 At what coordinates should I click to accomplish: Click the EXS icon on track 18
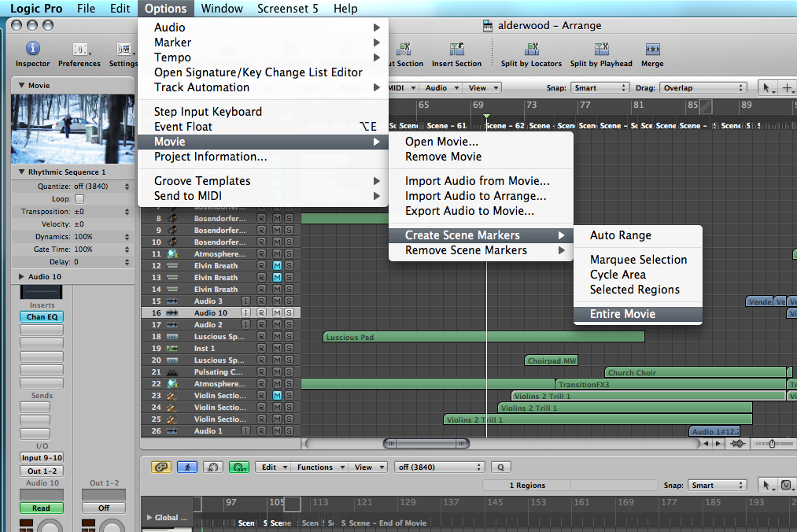pyautogui.click(x=172, y=337)
